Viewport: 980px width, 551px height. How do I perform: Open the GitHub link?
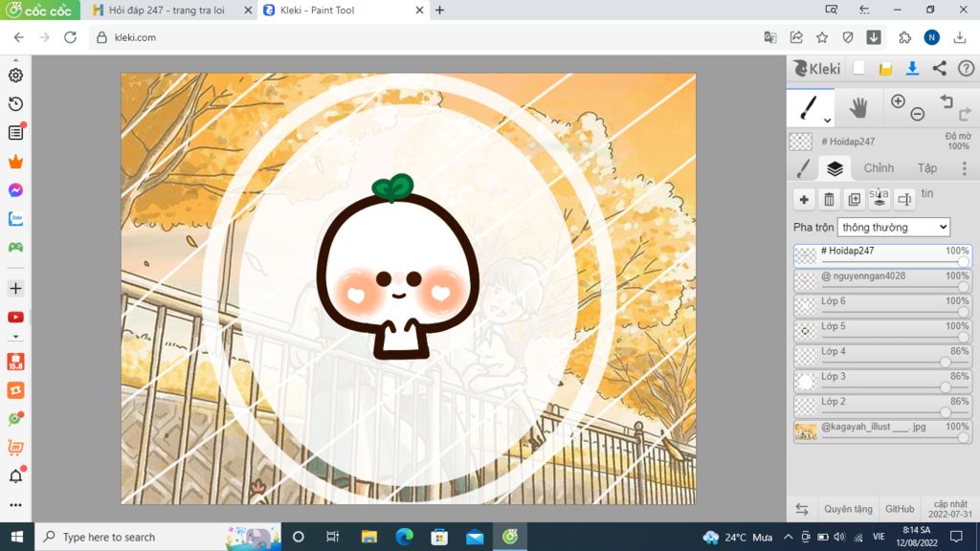[x=900, y=509]
